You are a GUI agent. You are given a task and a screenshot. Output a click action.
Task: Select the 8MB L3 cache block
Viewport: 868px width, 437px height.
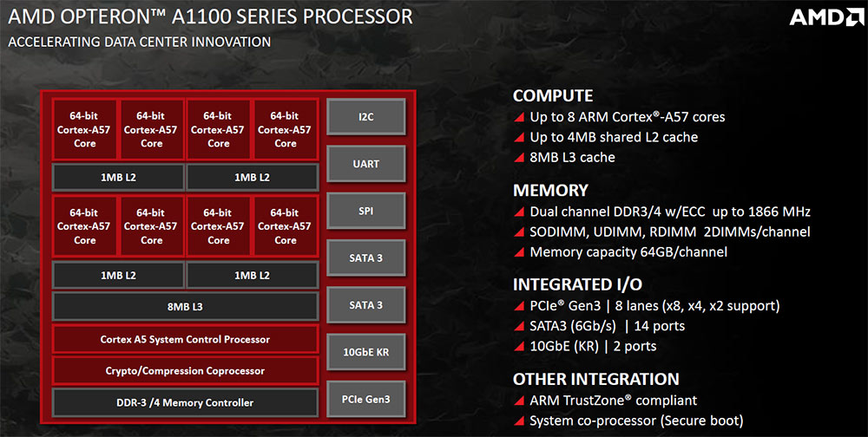pos(186,306)
